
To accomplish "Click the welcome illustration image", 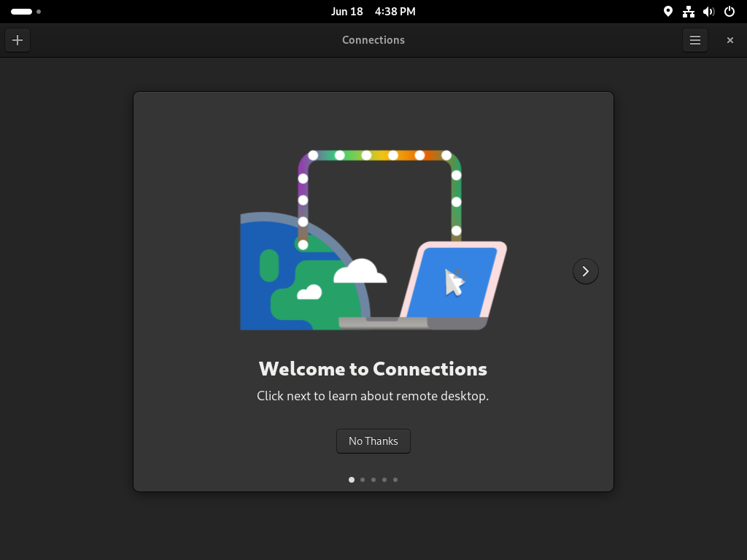I will pyautogui.click(x=373, y=240).
